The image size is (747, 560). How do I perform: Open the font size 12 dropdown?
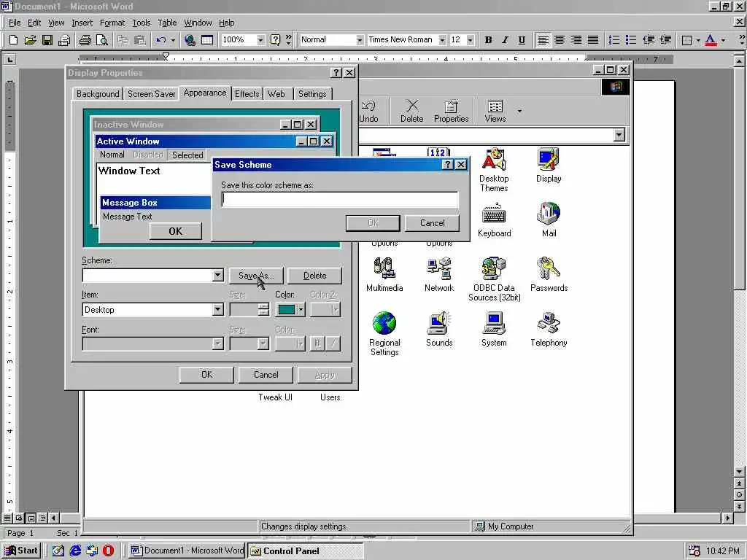tap(471, 40)
